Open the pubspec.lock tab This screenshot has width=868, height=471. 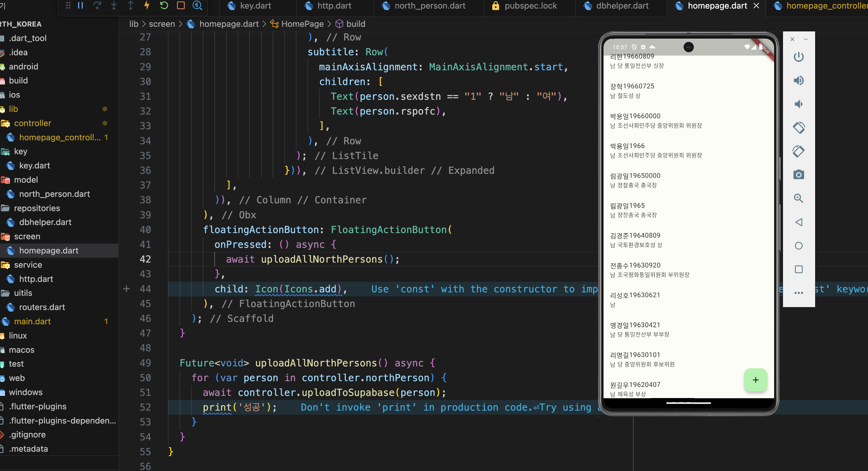pos(530,6)
